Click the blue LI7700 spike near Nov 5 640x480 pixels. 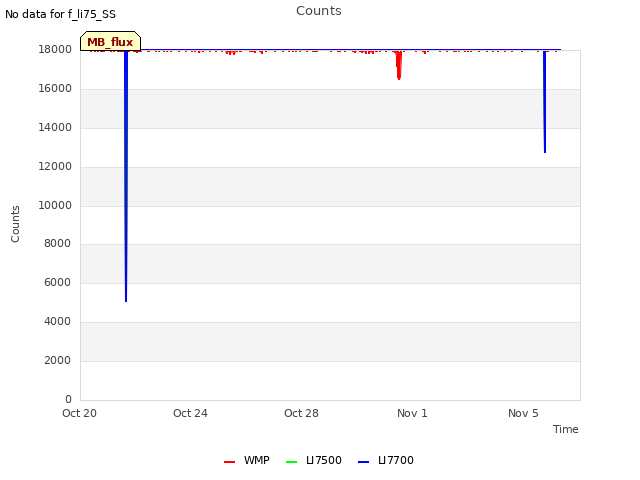[x=544, y=102]
